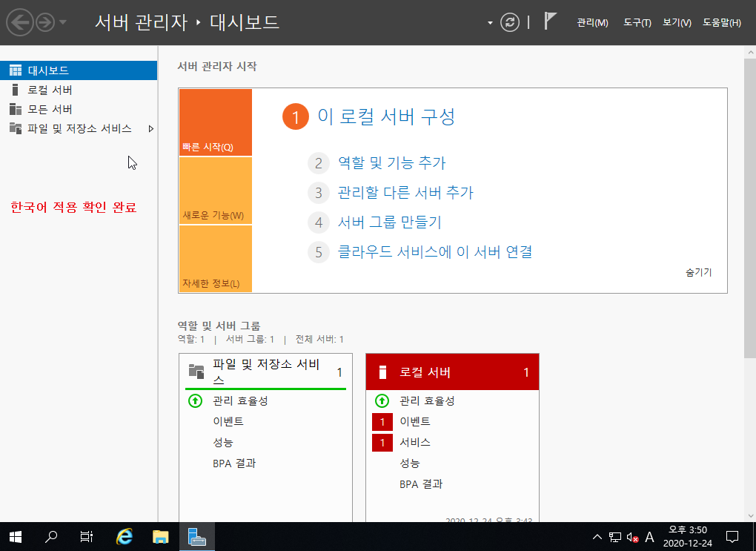This screenshot has height=551, width=756.
Task: Select the 자세한 정보(L) tile
Action: [216, 259]
